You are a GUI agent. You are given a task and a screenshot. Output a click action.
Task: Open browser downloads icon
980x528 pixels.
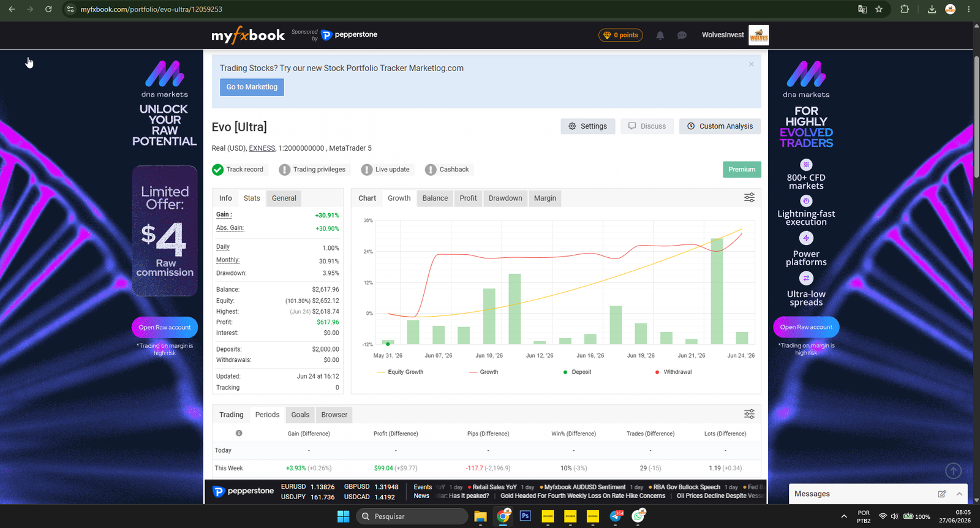932,9
